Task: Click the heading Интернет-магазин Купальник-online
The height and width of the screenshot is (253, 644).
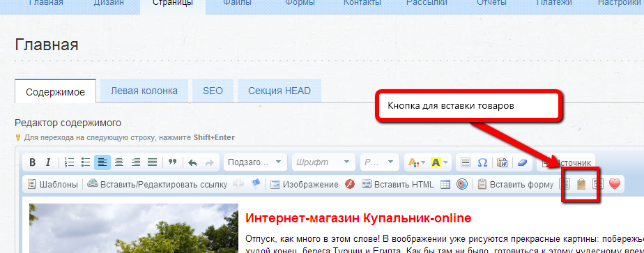Action: tap(358, 218)
